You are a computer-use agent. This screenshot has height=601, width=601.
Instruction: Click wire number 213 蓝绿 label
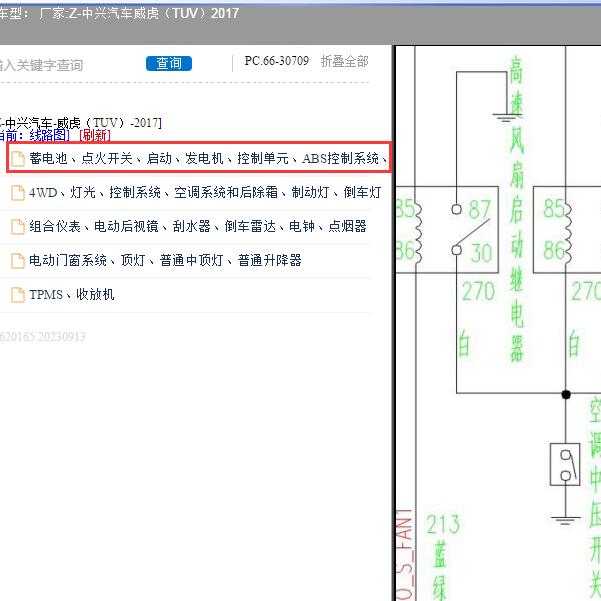pos(443,556)
